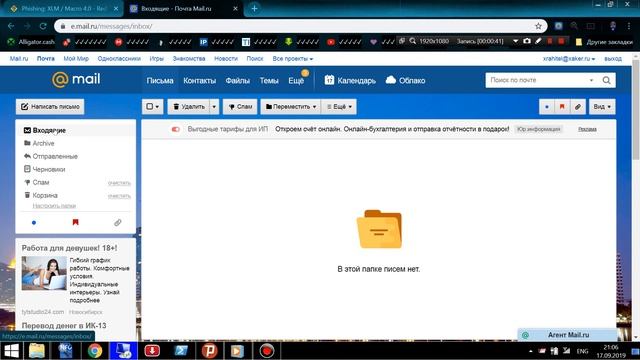The height and width of the screenshot is (360, 640).
Task: Click the envelope icon beside Входящие folder
Action: [27, 130]
